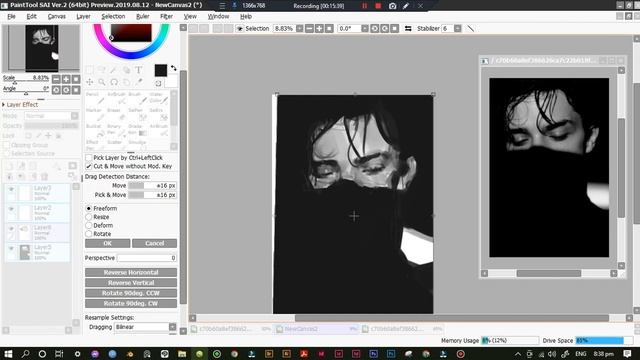Screen dimensions: 640x360
Task: Click the white background color swatch
Action: [171, 82]
